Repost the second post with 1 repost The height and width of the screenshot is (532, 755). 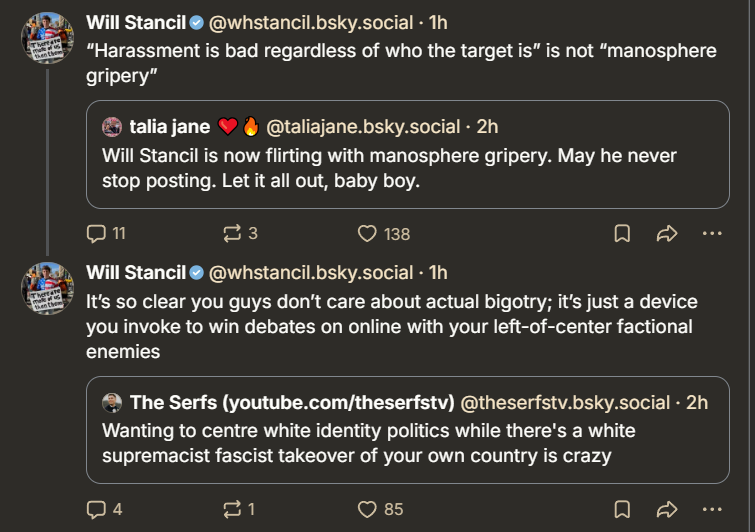[x=239, y=509]
